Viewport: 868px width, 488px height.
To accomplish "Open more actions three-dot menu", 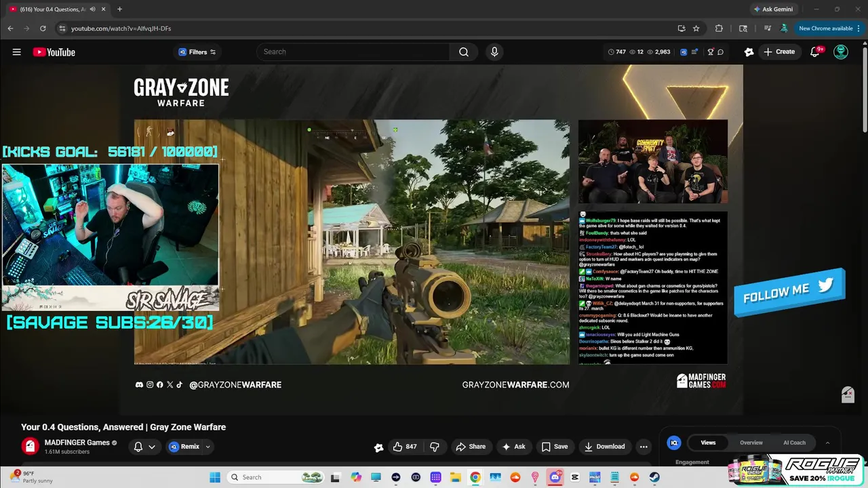I will tap(644, 447).
